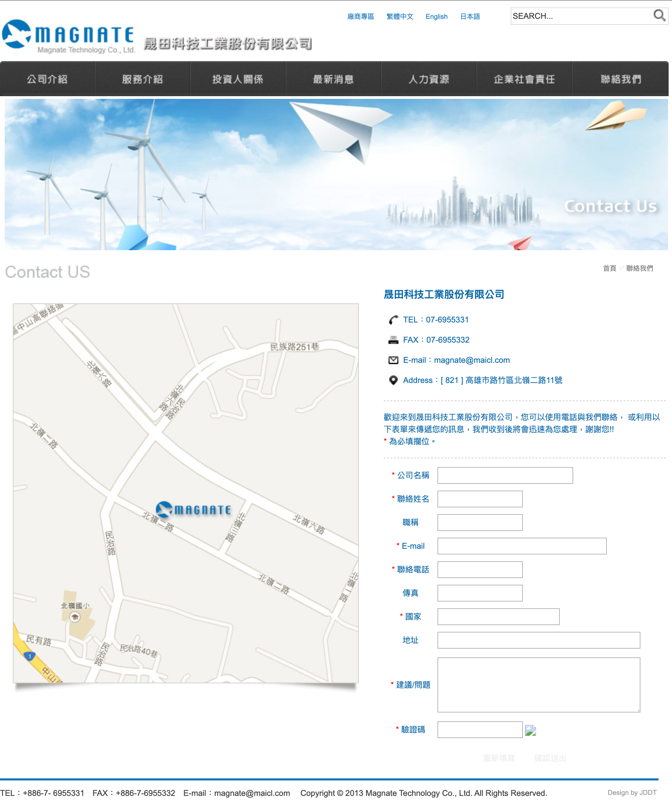Open the 最新消息 menu
Viewport: 672px width, 807px height.
click(333, 79)
